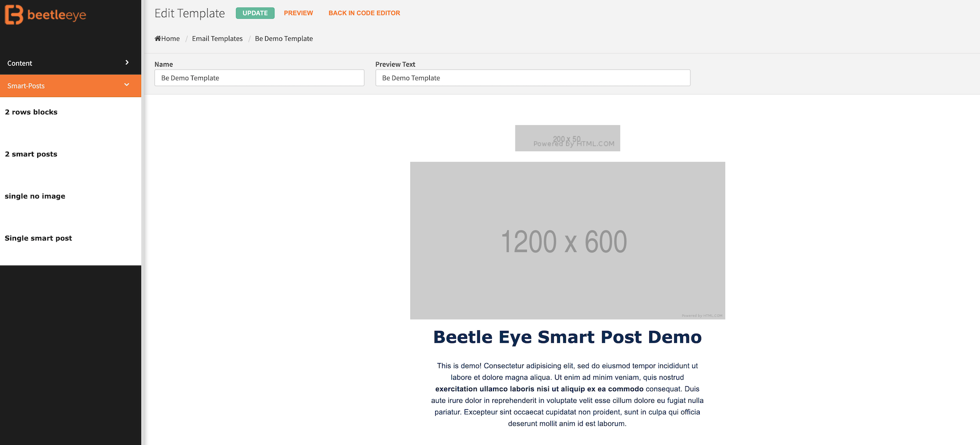
Task: Click the demo paragraph text
Action: (x=567, y=395)
